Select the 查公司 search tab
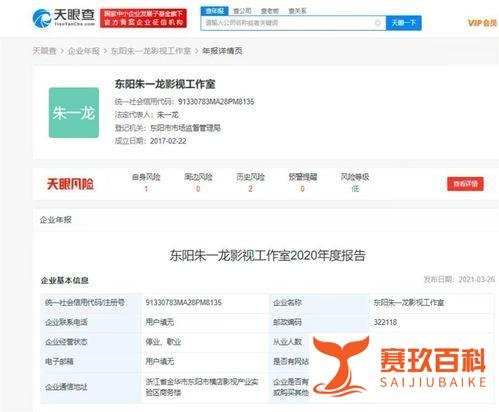The width and height of the screenshot is (499, 412). pyautogui.click(x=242, y=11)
